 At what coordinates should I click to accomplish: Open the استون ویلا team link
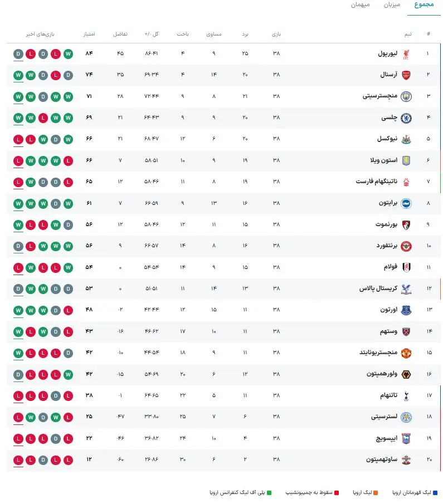[x=383, y=160]
